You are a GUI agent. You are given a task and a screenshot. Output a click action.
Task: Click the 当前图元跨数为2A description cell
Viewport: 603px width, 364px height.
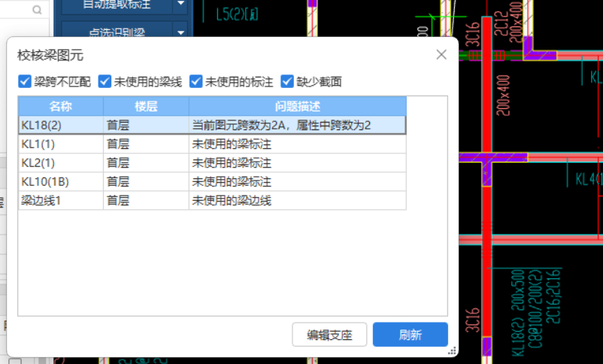click(298, 125)
